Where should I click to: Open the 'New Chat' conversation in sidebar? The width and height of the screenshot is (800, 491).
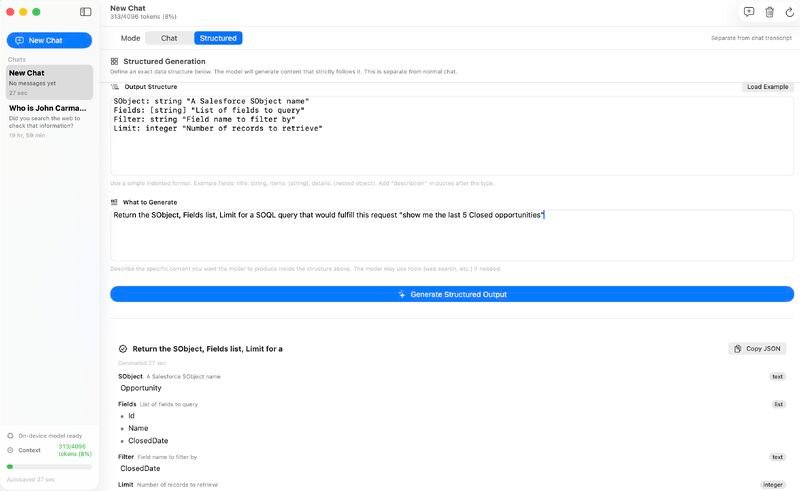click(x=49, y=82)
